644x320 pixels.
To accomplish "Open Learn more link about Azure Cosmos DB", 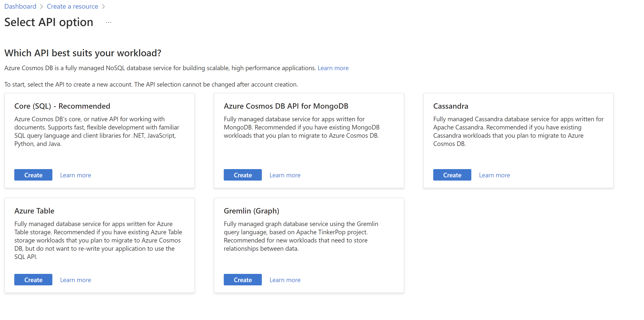I will (x=333, y=68).
